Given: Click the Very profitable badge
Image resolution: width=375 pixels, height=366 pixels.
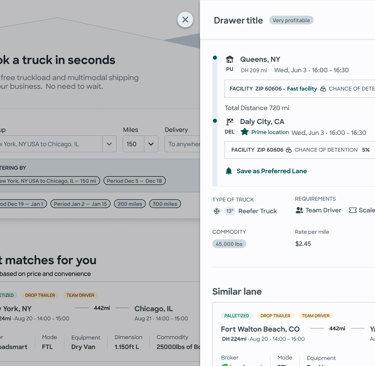Looking at the screenshot, I should (x=291, y=20).
